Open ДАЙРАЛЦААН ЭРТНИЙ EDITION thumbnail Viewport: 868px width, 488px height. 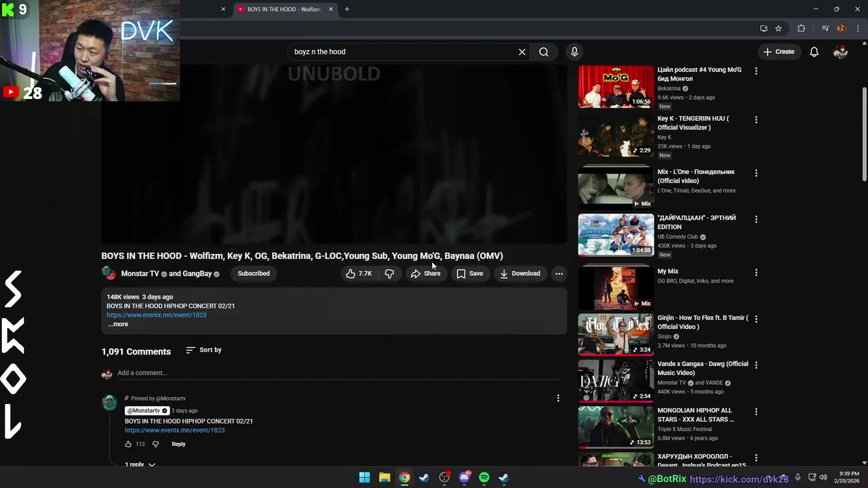(x=616, y=235)
